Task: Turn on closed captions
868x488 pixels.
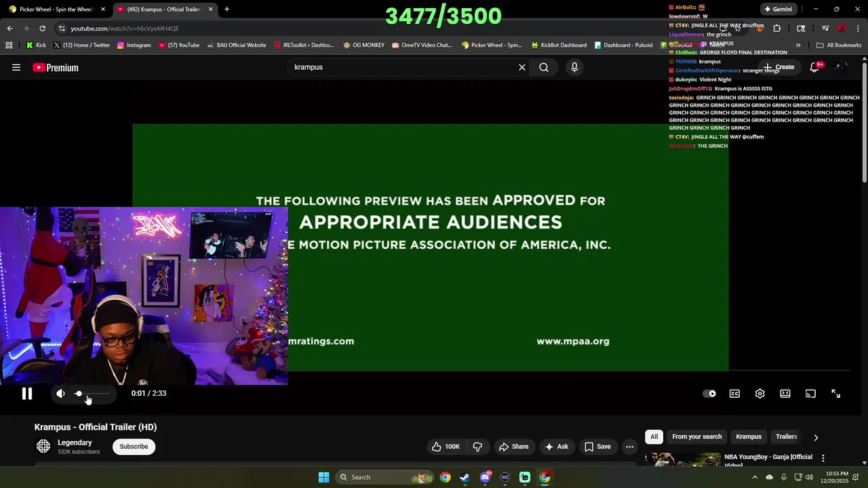Action: coord(734,394)
